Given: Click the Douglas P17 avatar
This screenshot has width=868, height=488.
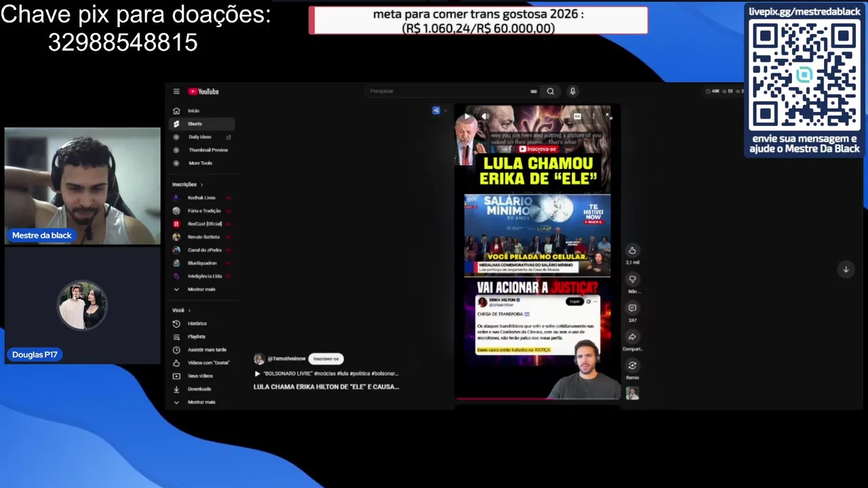Looking at the screenshot, I should click(x=82, y=305).
